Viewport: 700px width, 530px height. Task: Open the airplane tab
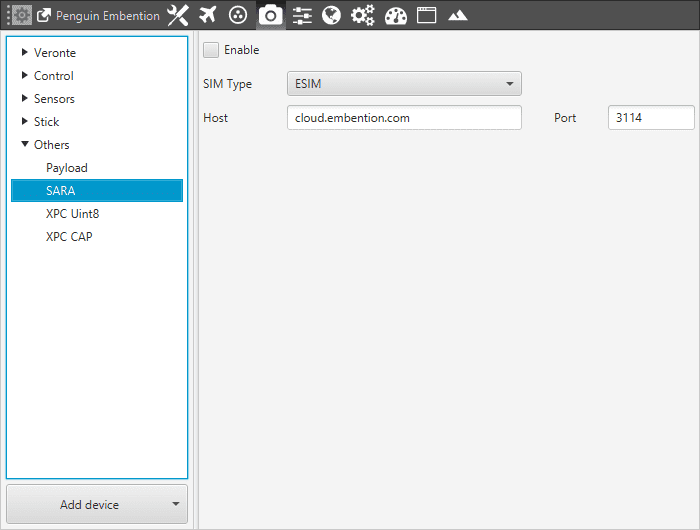[x=208, y=15]
